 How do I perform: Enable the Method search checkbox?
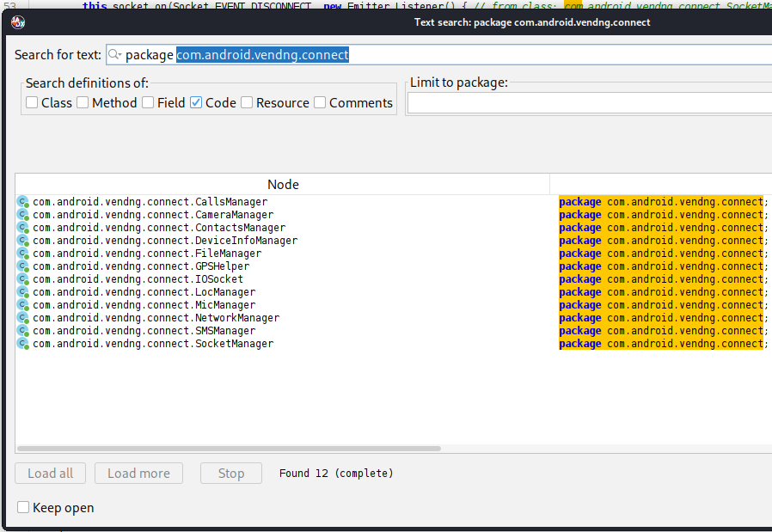click(x=83, y=102)
